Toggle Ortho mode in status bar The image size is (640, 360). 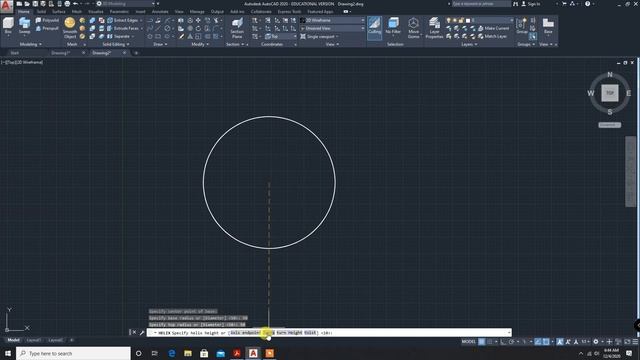click(503, 341)
